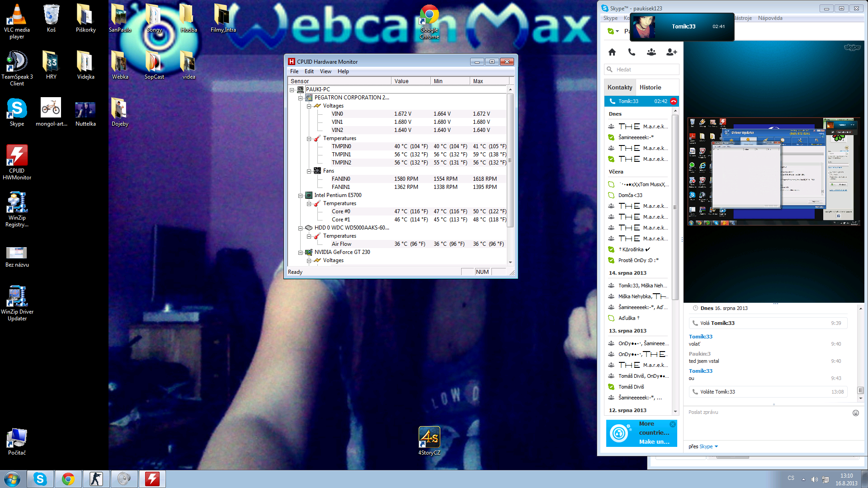Collapse the Voltages node under PEGATRON
This screenshot has height=488, width=868.
pyautogui.click(x=309, y=106)
